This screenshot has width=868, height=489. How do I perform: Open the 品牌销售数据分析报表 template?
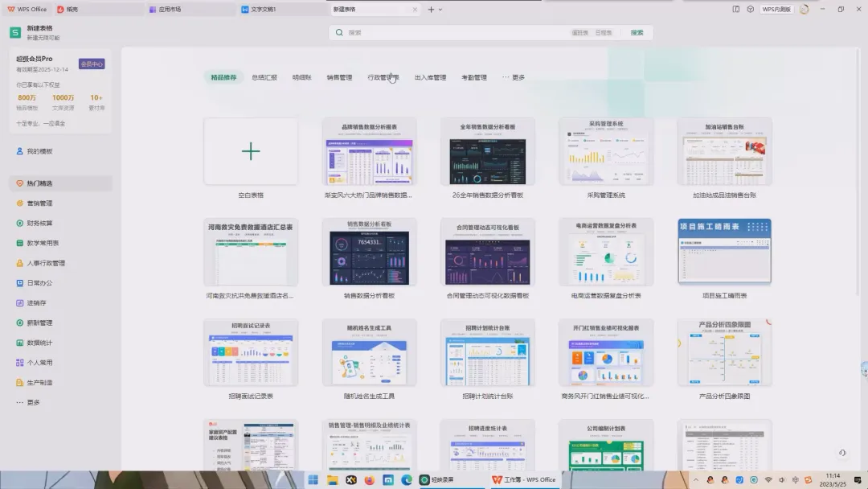coord(369,151)
